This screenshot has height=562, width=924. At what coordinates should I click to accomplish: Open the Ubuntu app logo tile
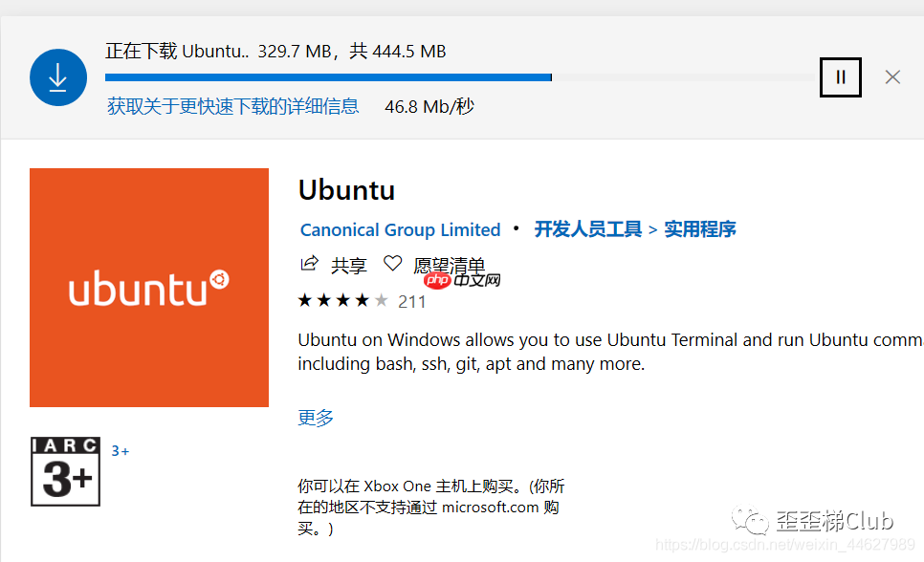pos(148,287)
